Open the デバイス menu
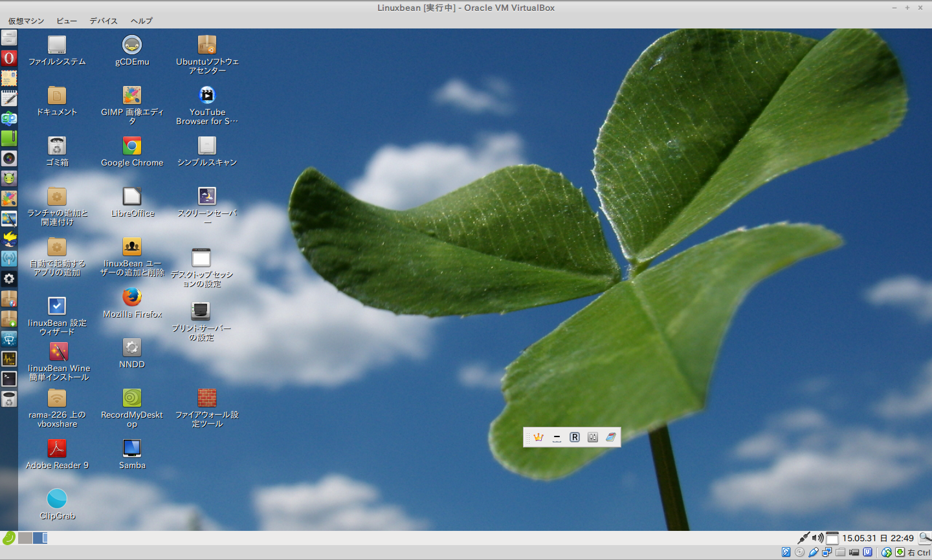This screenshot has height=560, width=932. click(104, 21)
